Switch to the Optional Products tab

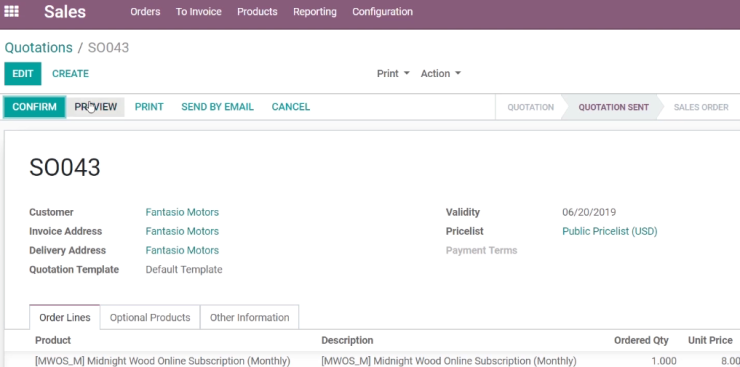(x=150, y=317)
